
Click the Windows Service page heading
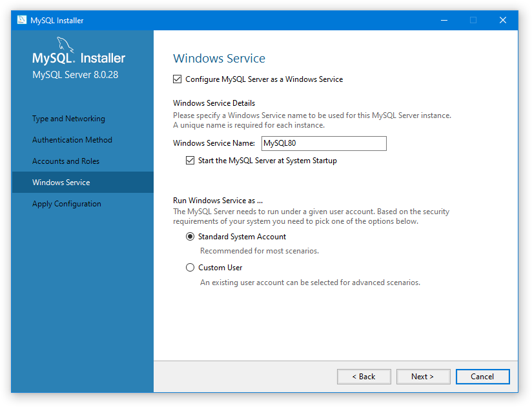pyautogui.click(x=219, y=59)
